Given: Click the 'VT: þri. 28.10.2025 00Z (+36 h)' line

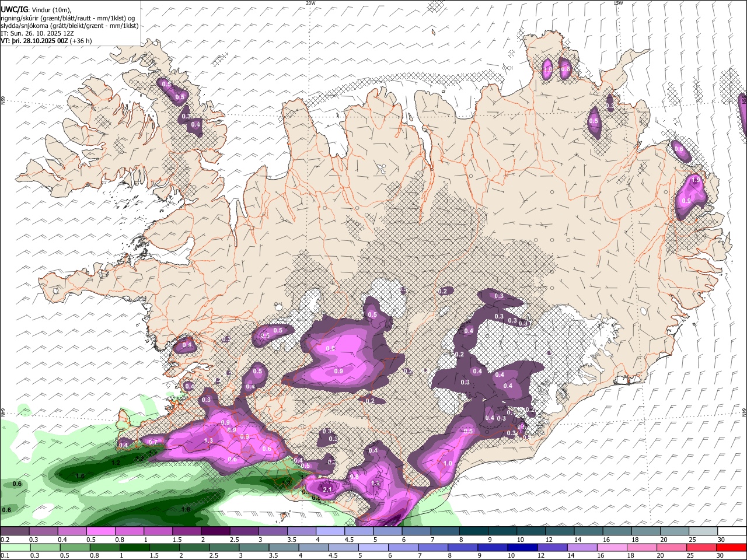Looking at the screenshot, I should pos(46,41).
